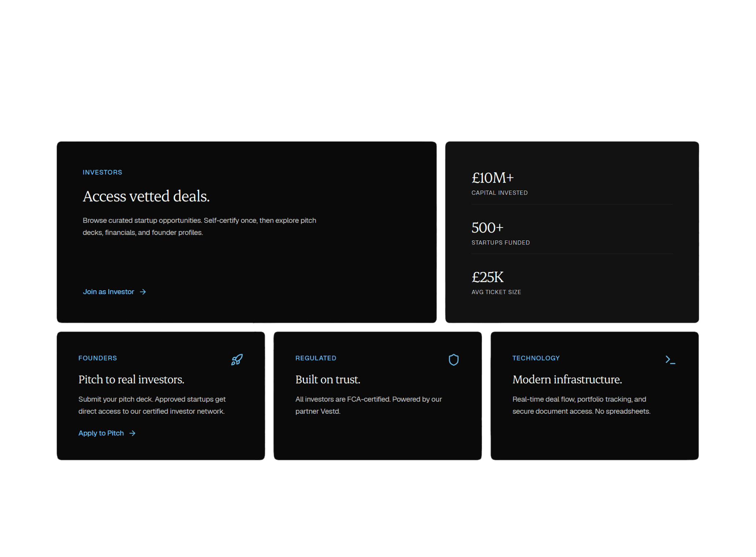This screenshot has width=756, height=557.
Task: Click the shield icon in Regulated card
Action: (x=453, y=359)
